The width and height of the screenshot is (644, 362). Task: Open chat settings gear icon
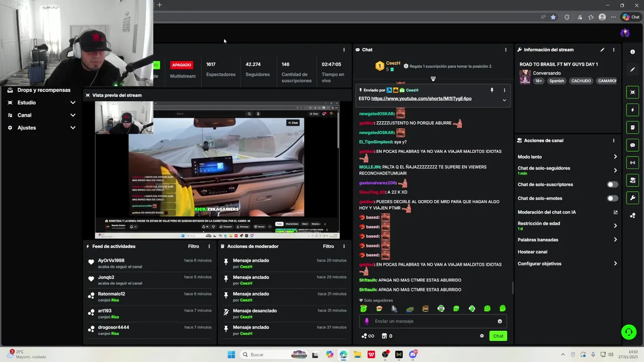(x=481, y=336)
